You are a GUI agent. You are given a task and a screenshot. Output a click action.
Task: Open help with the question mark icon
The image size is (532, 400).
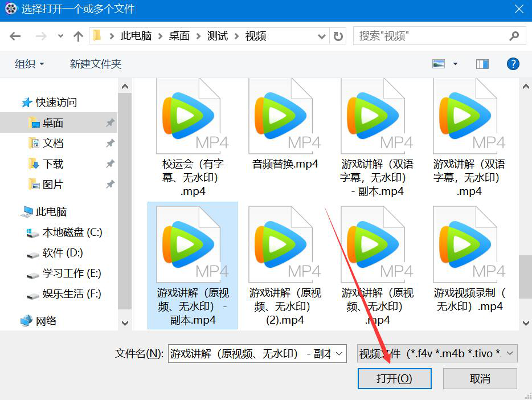513,64
